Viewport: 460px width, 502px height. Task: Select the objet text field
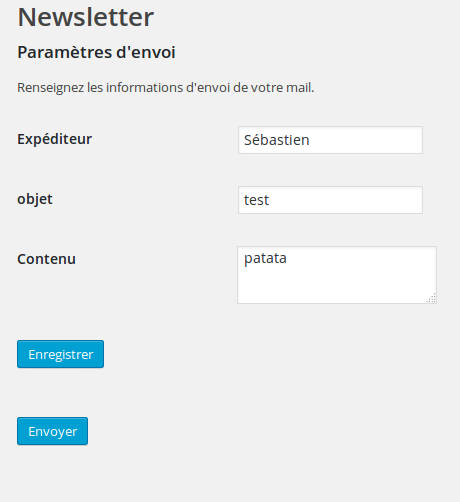330,200
